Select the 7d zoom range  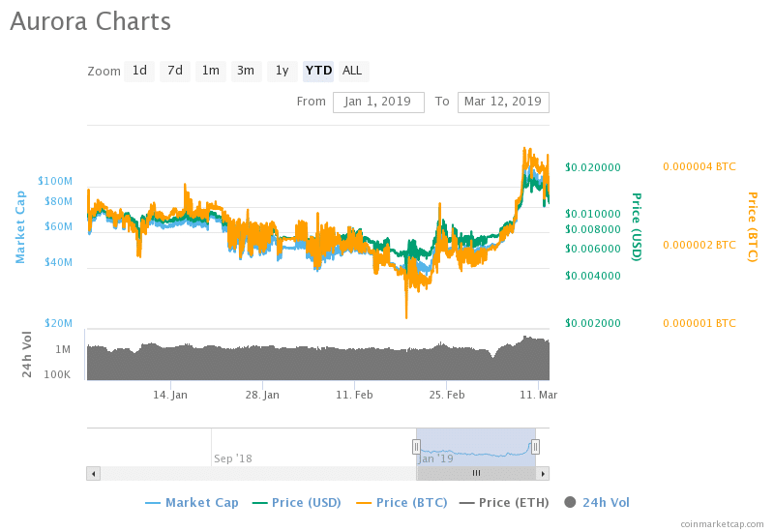(175, 71)
